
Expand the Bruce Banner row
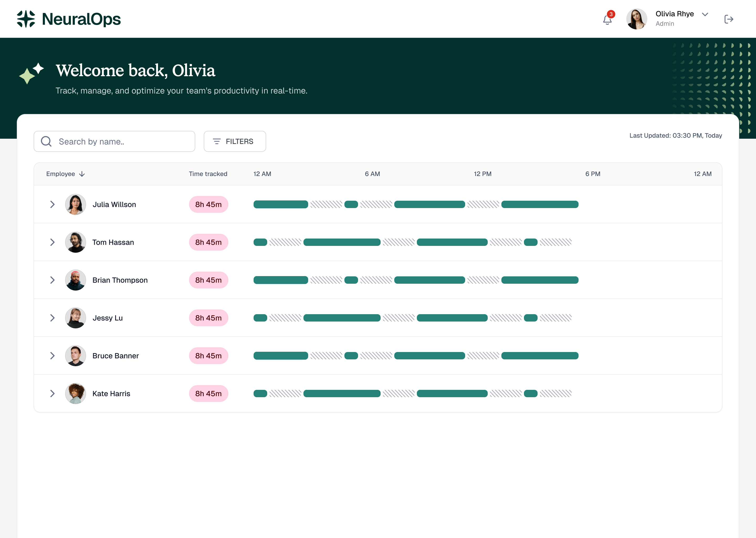(x=52, y=356)
